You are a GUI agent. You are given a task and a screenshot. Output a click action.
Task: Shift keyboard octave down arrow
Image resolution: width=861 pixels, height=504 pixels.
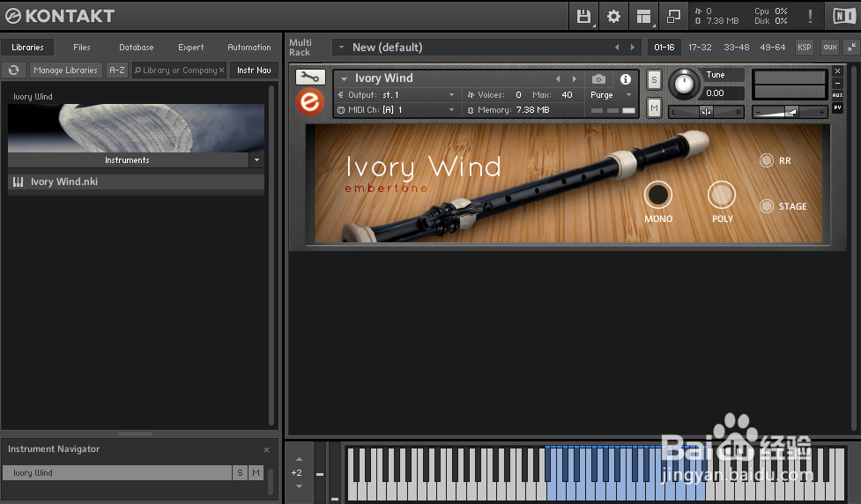point(300,485)
